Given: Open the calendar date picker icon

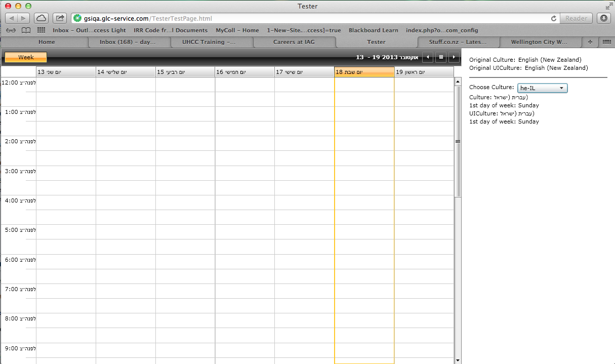Looking at the screenshot, I should 441,57.
